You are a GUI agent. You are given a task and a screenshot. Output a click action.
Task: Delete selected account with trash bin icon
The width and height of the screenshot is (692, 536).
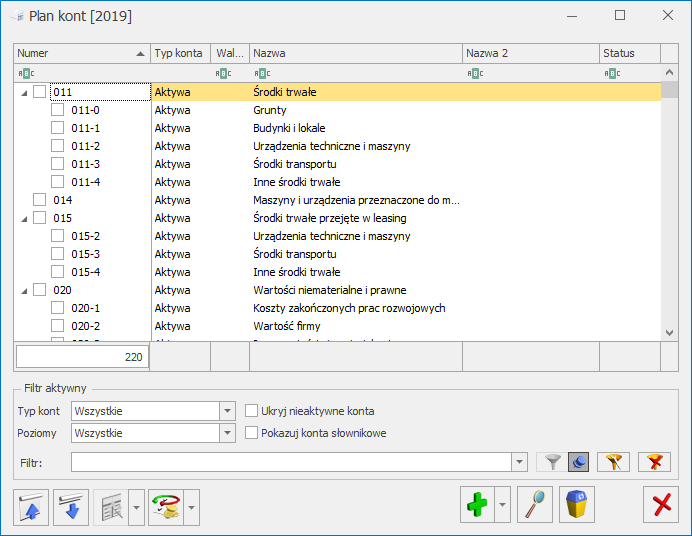click(x=577, y=505)
